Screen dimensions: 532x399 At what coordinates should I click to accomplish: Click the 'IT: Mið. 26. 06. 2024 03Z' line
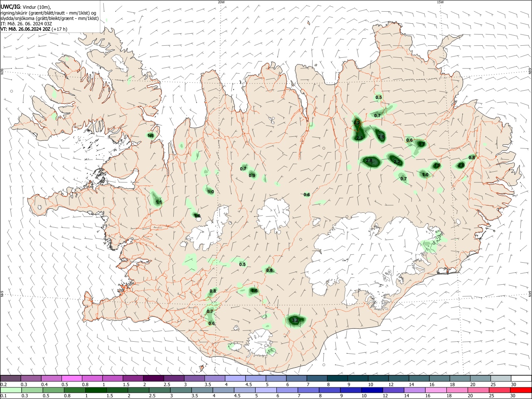[x=27, y=24]
